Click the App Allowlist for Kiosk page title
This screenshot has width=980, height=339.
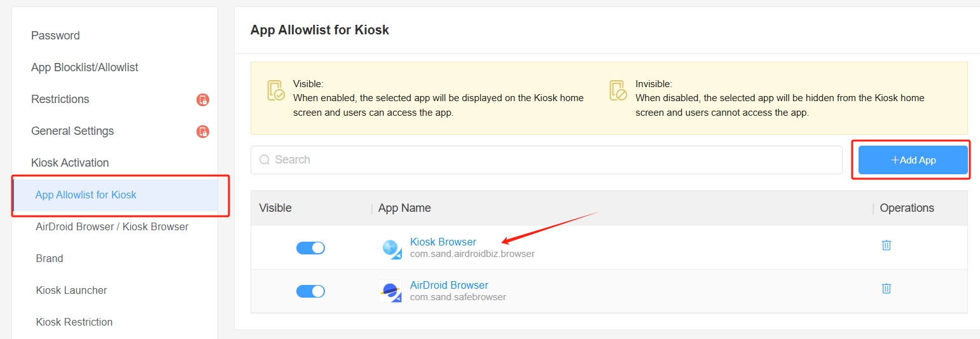[x=320, y=30]
